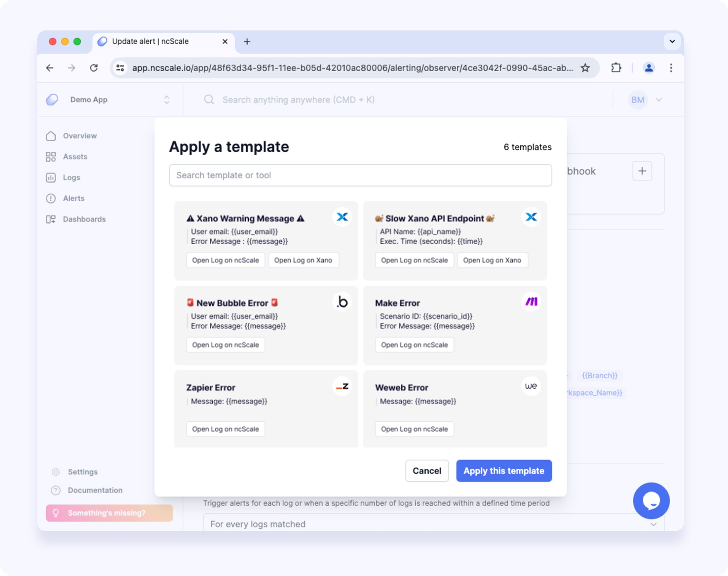Click Open Log on ncScale in Weweb Error card
Image resolution: width=728 pixels, height=576 pixels.
point(415,429)
